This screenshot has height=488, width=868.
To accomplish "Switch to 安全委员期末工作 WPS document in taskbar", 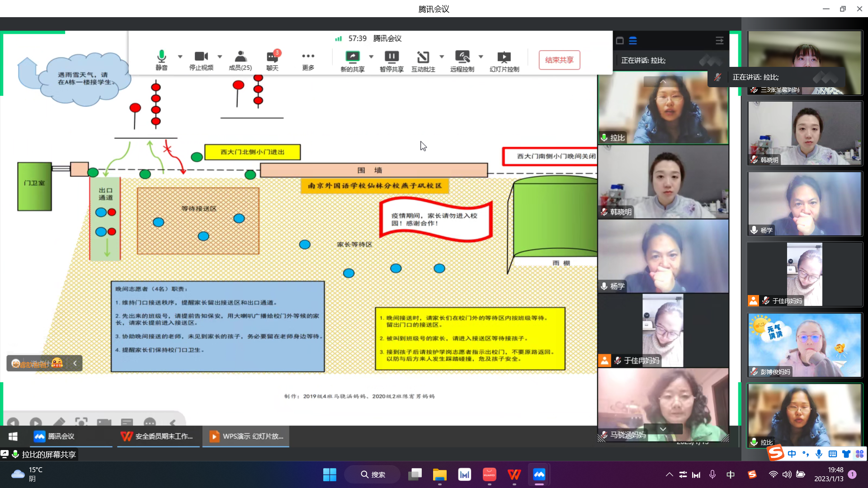I will click(x=158, y=436).
